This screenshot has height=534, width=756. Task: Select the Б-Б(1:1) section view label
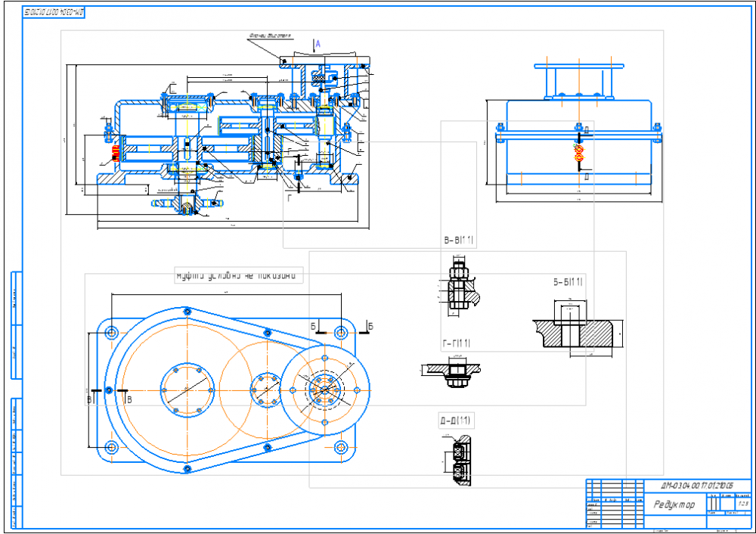click(568, 281)
